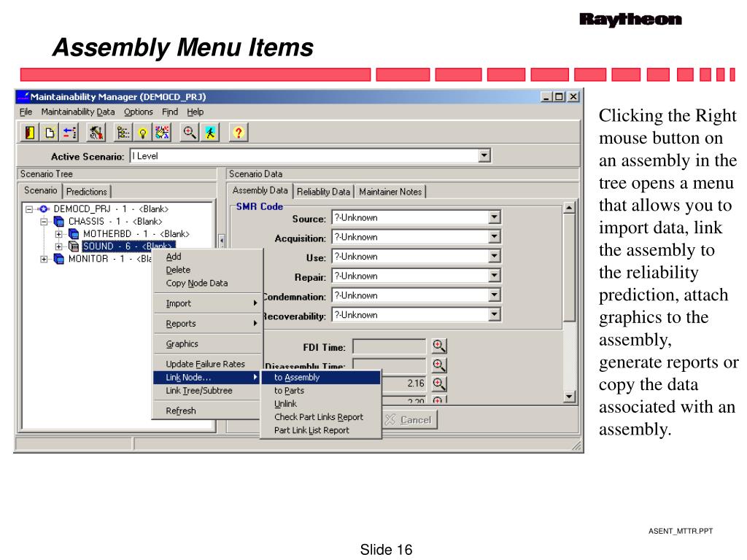Screen dimensions: 747x560
Task: Click the hand-over-grid toolbar icon
Action: [161, 133]
